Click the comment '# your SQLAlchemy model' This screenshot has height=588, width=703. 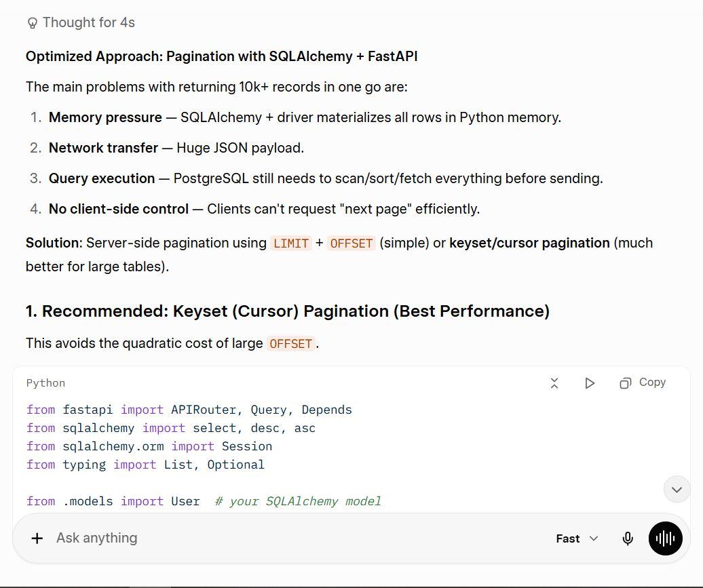(x=298, y=501)
